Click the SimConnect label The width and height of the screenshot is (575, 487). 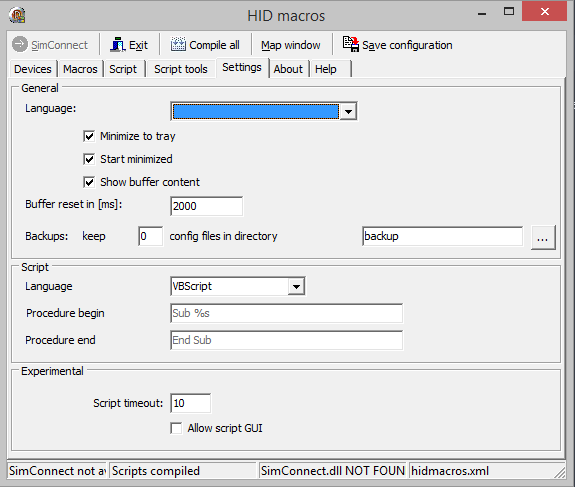coord(59,45)
